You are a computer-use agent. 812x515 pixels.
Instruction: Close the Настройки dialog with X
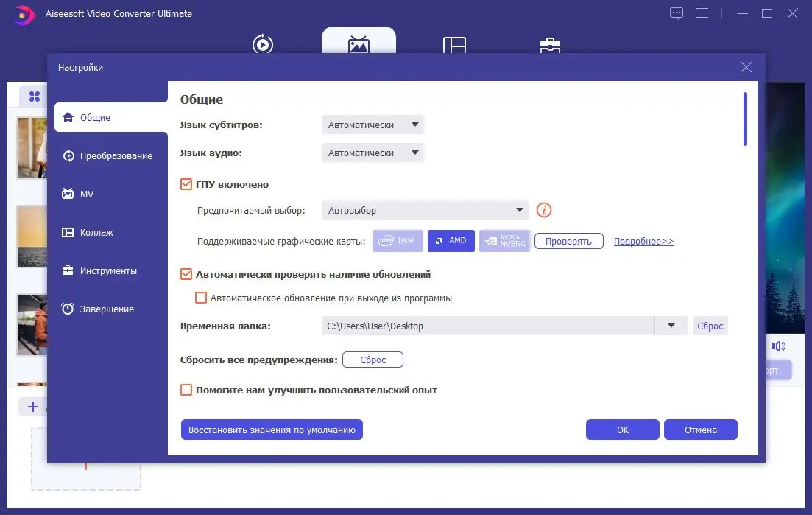(746, 67)
